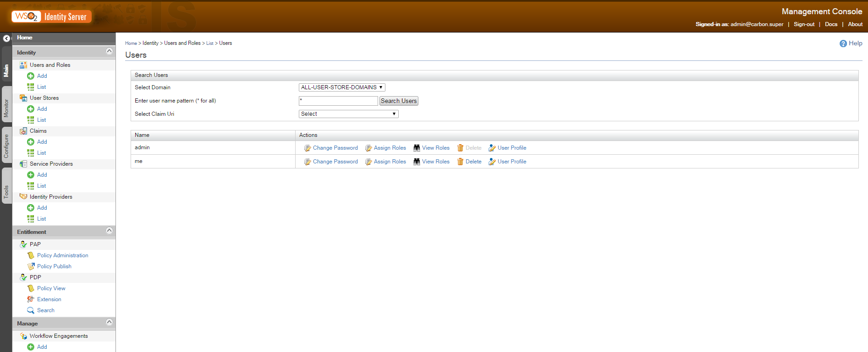This screenshot has width=868, height=352.
Task: Click the List icon under Users and Roles
Action: (x=31, y=87)
